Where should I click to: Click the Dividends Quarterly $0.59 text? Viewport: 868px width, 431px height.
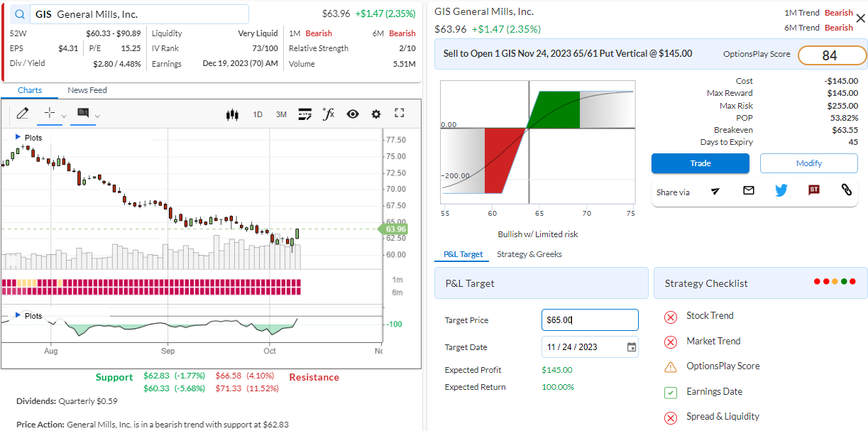point(67,401)
